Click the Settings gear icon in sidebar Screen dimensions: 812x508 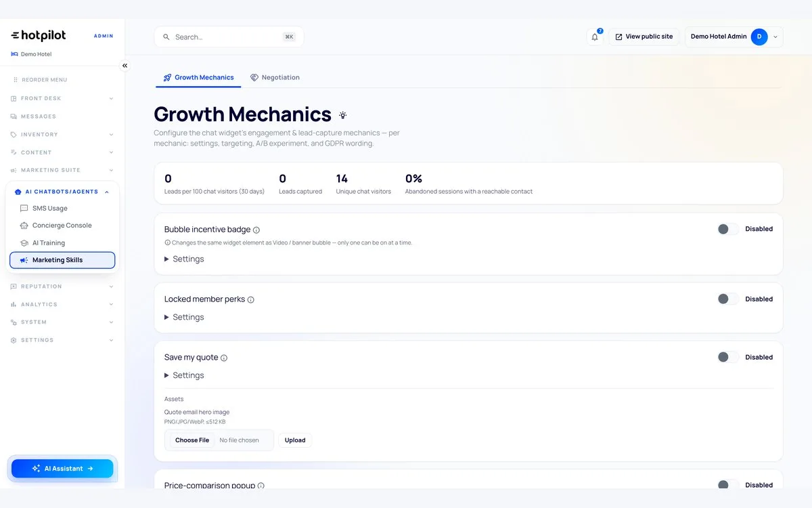[x=14, y=340]
